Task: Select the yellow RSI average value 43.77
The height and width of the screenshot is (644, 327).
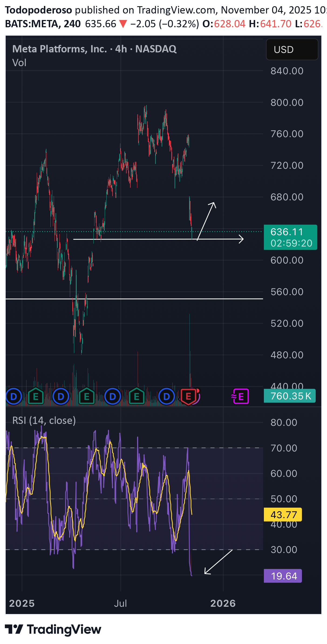Action: (x=283, y=514)
